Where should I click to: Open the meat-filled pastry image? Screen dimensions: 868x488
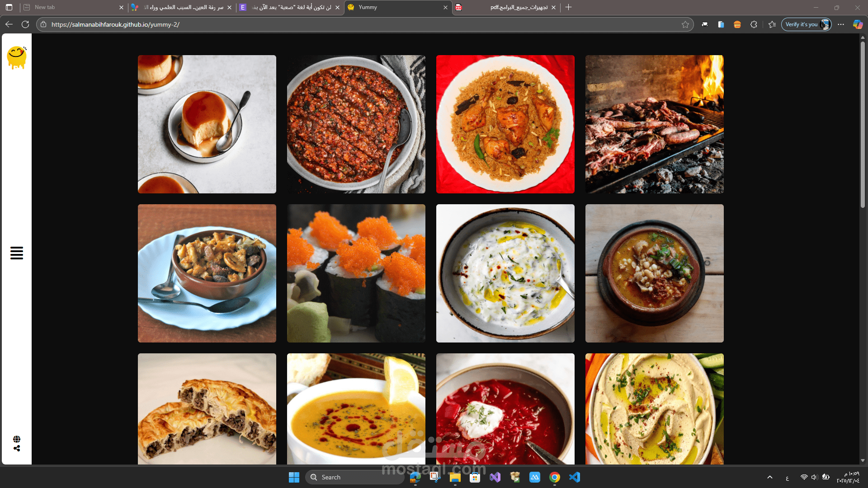207,409
